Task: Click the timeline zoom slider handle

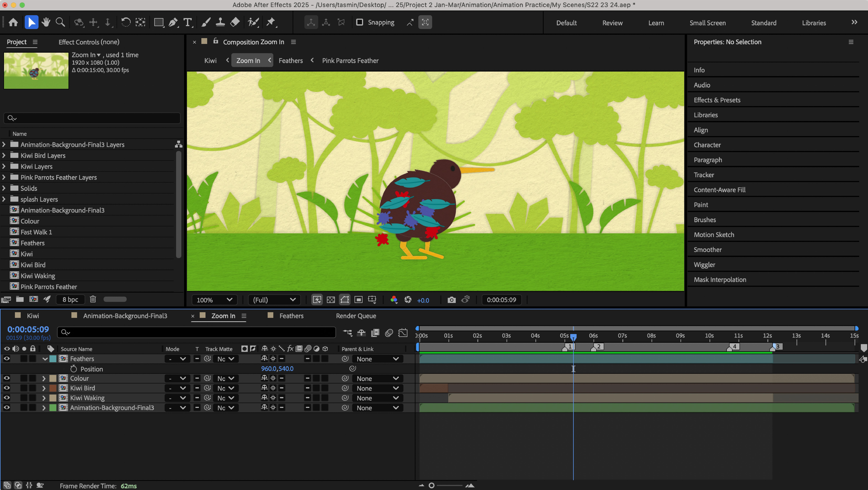Action: tap(431, 485)
